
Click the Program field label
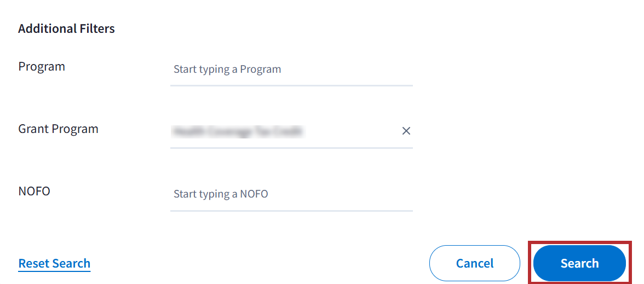click(42, 67)
